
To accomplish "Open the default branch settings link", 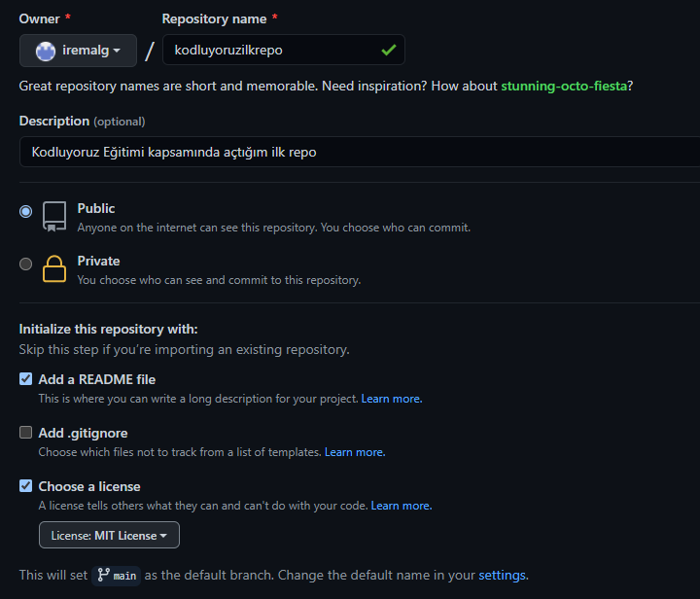I will [x=502, y=575].
